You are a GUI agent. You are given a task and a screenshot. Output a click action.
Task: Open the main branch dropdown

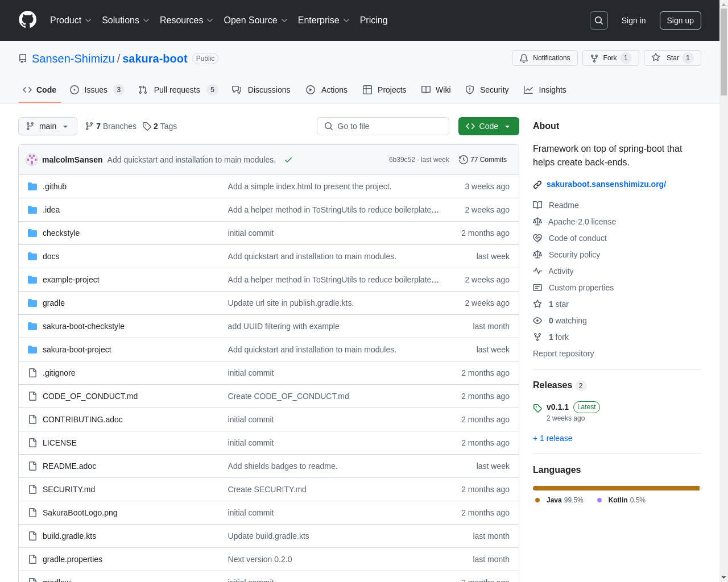coord(48,126)
